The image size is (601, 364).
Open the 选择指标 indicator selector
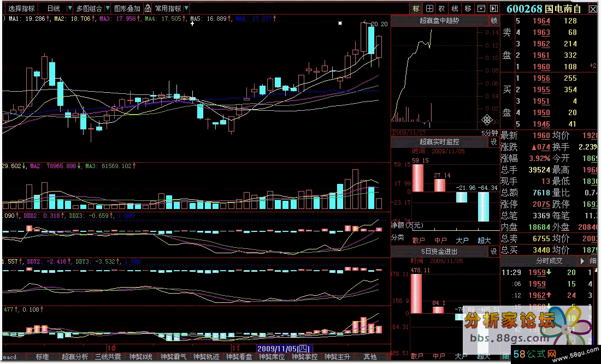[21, 8]
